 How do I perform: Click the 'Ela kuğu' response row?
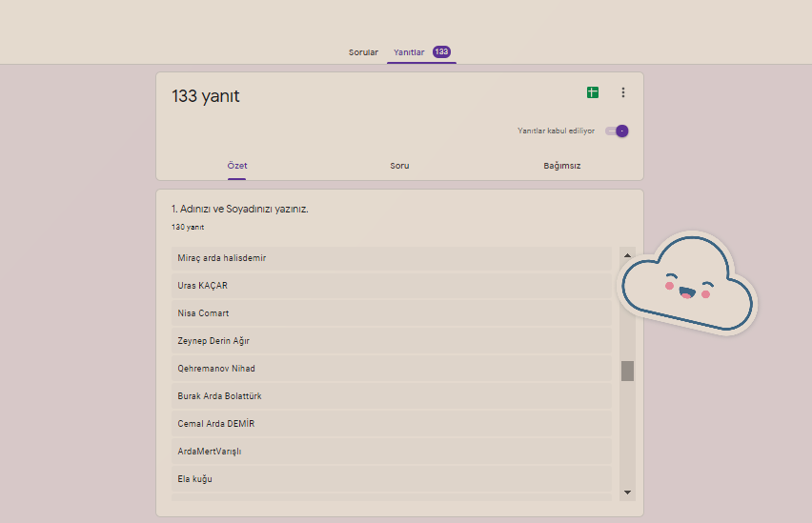391,479
